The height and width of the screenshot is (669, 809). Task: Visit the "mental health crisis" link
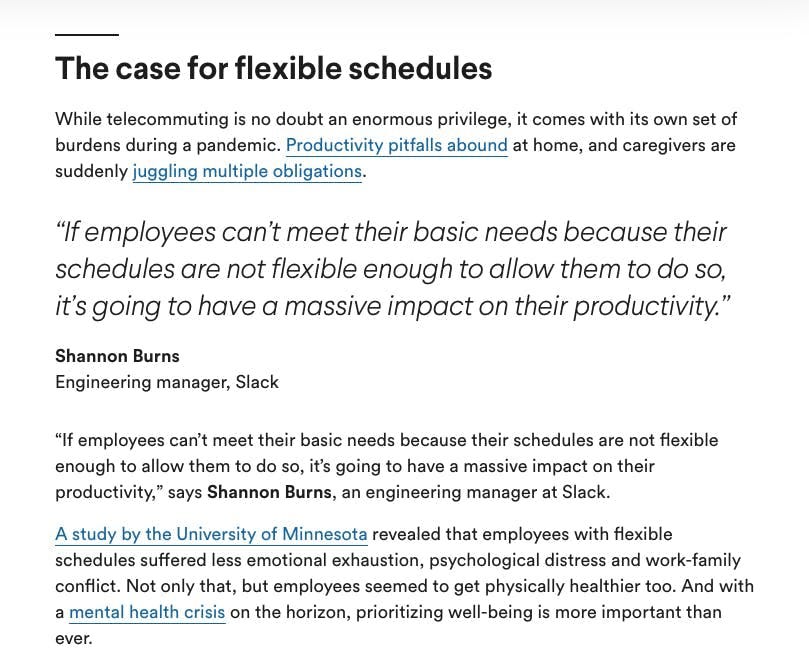[x=147, y=612]
